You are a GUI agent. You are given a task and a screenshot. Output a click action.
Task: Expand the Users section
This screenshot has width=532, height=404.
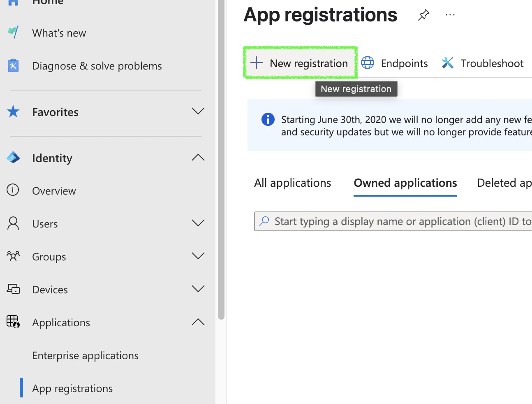[x=198, y=223]
